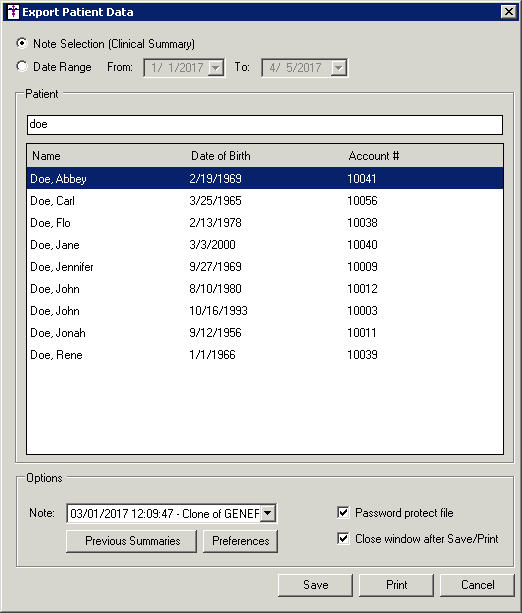522x613 pixels.
Task: Open the To date dropdown arrow
Action: tap(338, 68)
